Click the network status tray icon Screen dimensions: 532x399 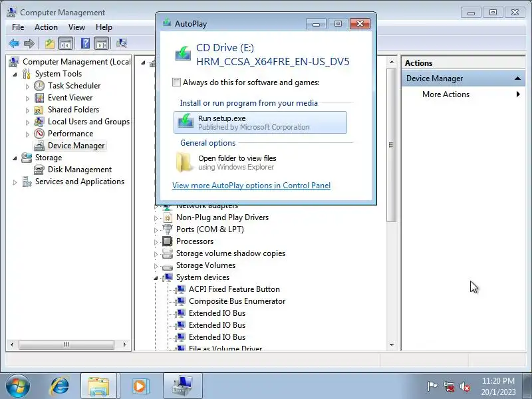click(448, 386)
